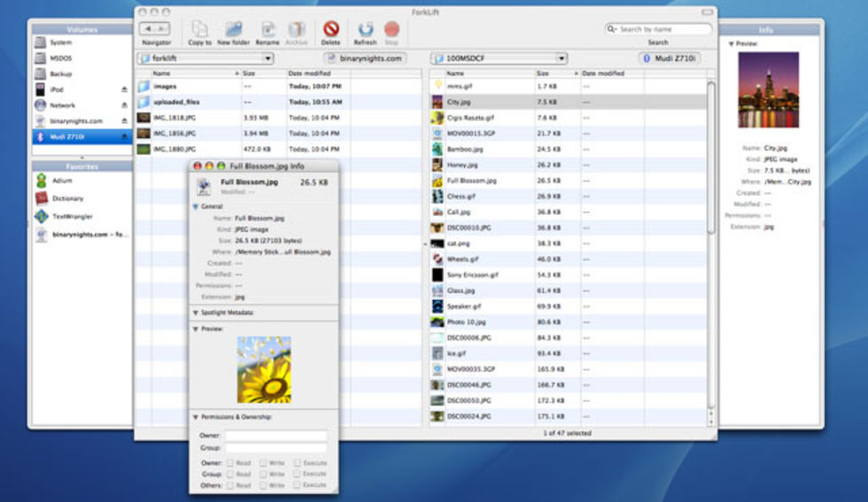
Task: Eject the iPod volume
Action: [x=124, y=90]
